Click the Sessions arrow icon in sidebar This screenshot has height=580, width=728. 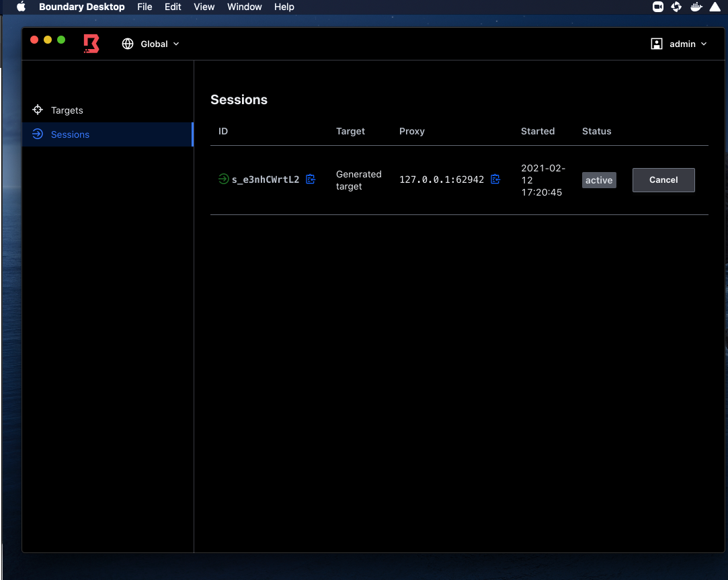tap(38, 134)
